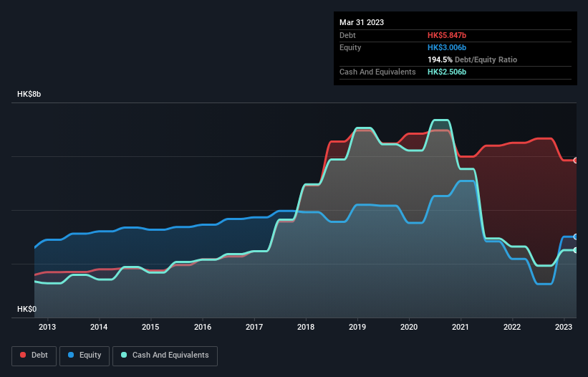Click the 2017 x-axis label
Screen dimensions: 588x377
click(254, 327)
